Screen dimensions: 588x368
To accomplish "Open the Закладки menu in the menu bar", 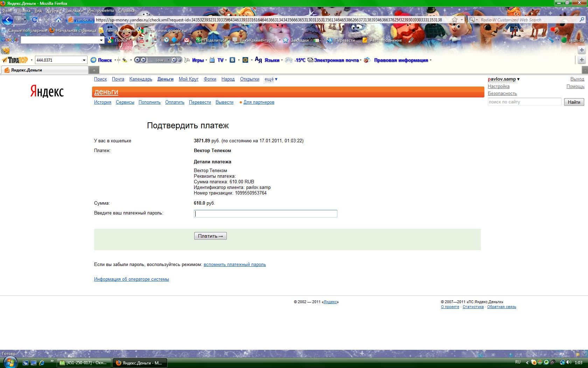I will coord(74,11).
